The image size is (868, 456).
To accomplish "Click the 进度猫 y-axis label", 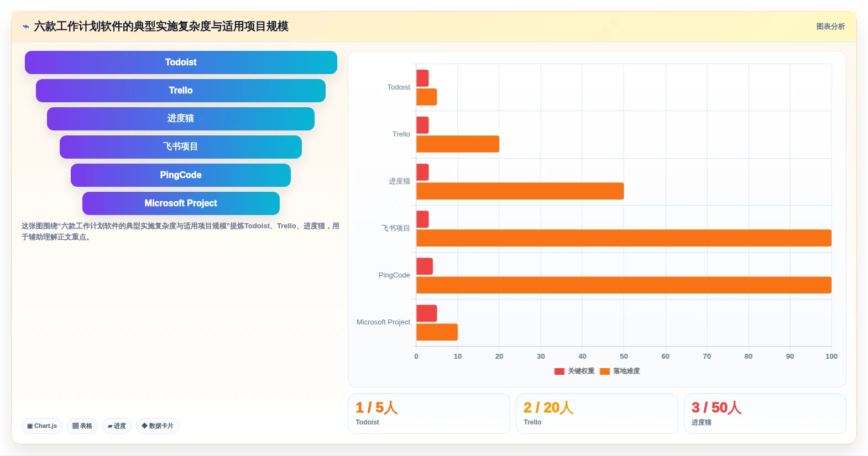I will click(399, 181).
